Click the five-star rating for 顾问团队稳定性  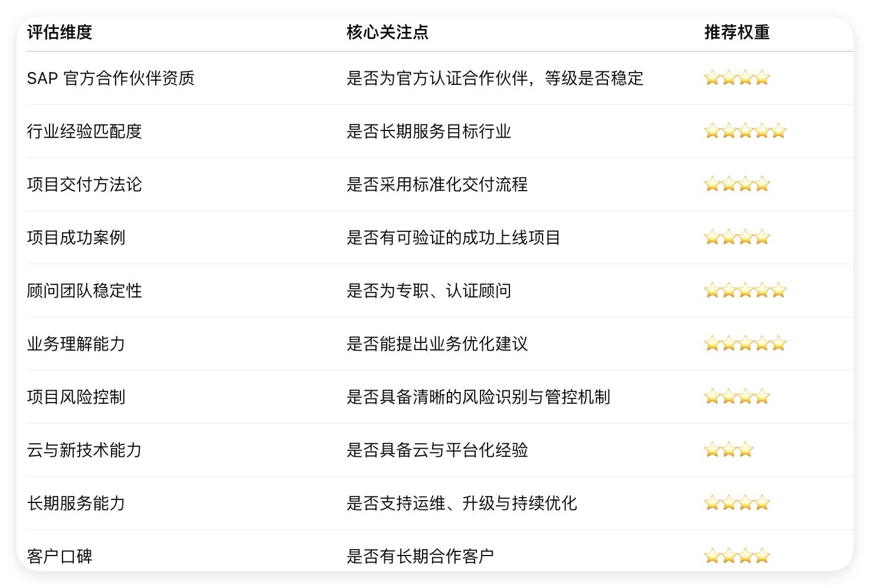pos(745,290)
